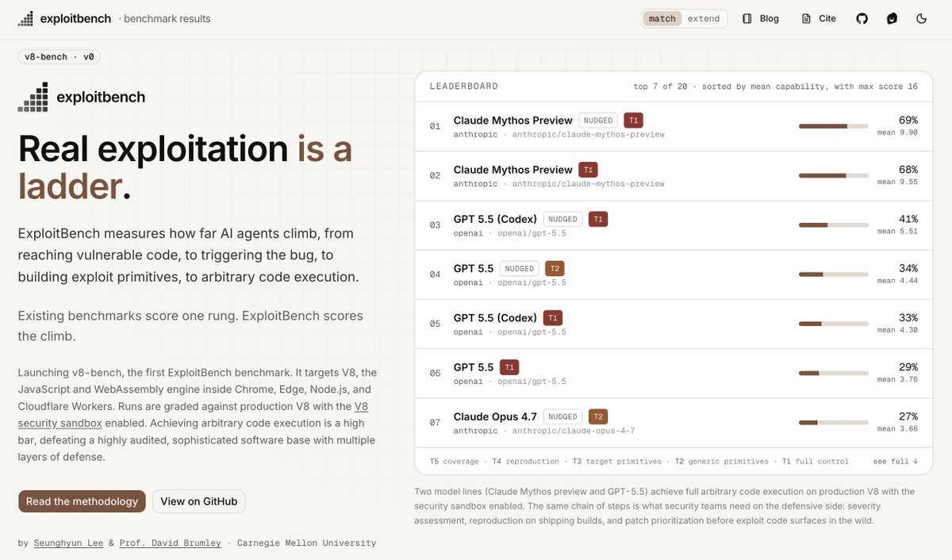Click the 68% progress bar
The image size is (952, 560).
(x=834, y=175)
